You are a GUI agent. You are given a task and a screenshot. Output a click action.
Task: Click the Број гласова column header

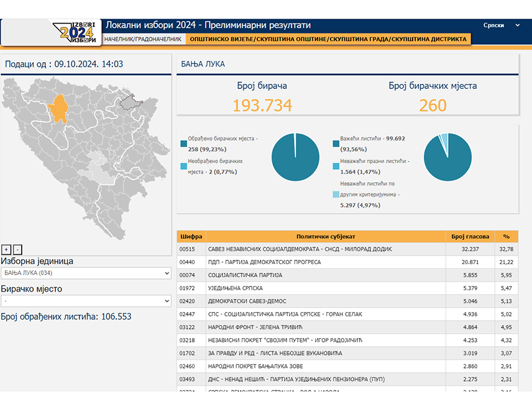[470, 236]
